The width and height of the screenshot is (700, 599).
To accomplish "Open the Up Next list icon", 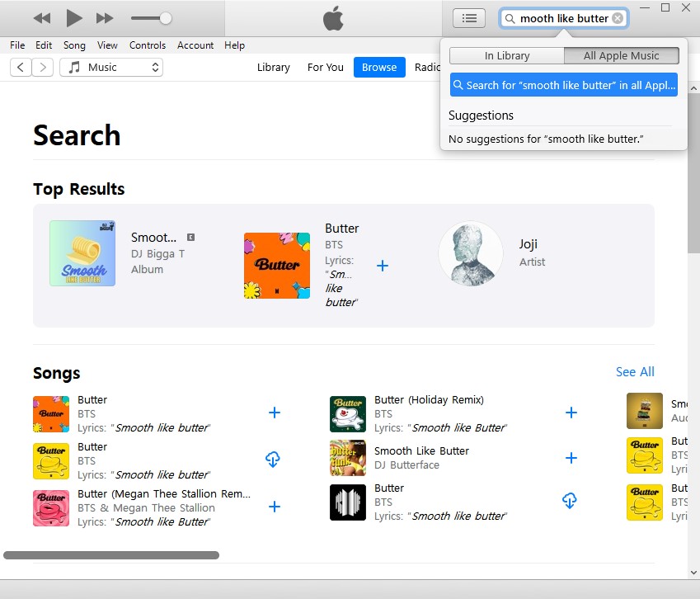I will (x=469, y=18).
